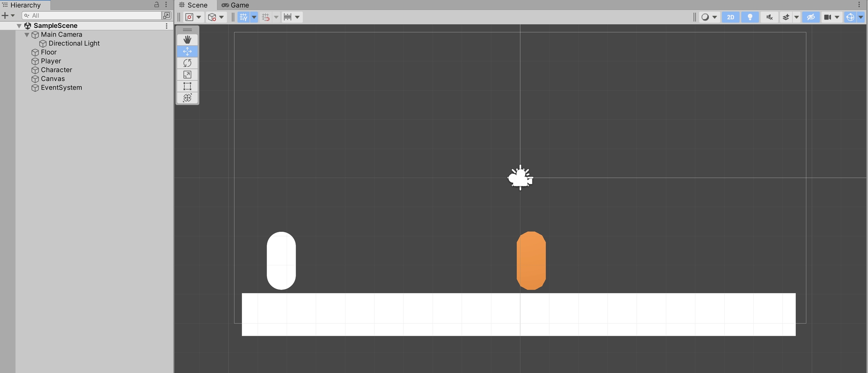Screen dimensions: 868x373
Task: Select Player in the Hierarchy
Action: point(51,61)
